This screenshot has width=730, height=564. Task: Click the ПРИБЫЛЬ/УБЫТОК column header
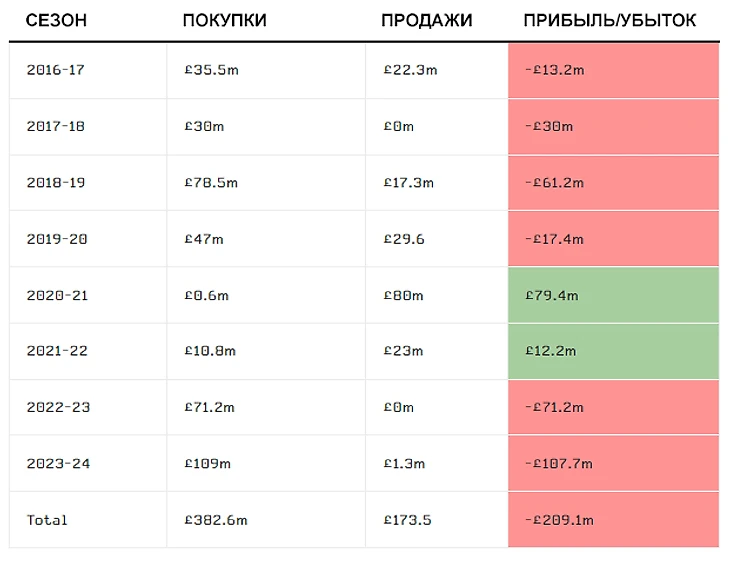click(610, 21)
